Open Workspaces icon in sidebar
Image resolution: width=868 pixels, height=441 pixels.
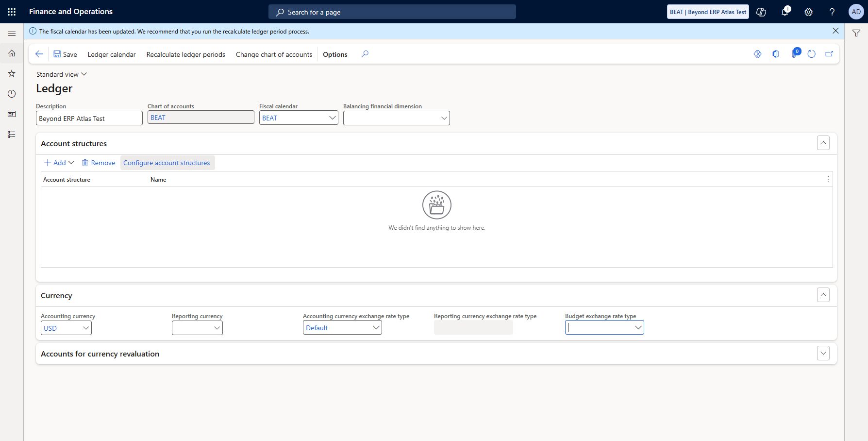pyautogui.click(x=12, y=114)
